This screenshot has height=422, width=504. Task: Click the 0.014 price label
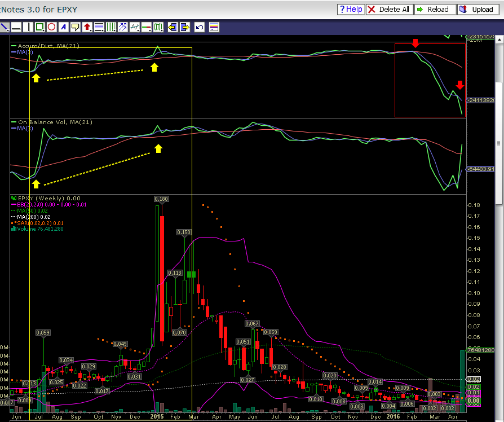tap(375, 382)
